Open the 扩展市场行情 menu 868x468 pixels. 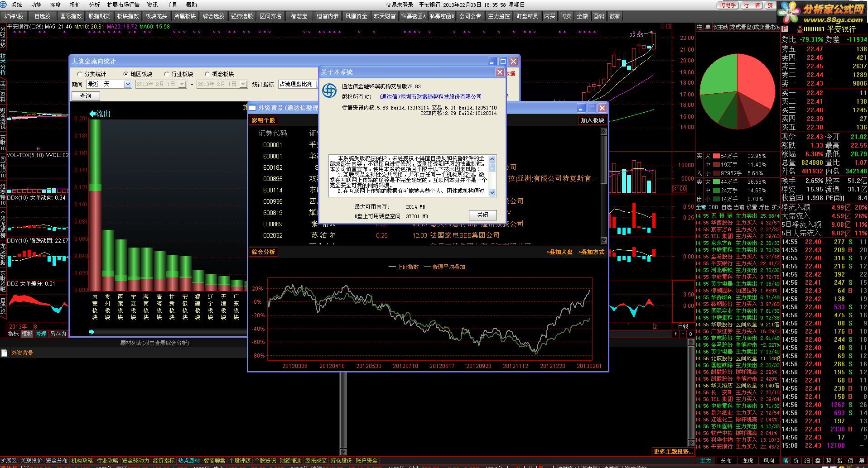click(123, 5)
